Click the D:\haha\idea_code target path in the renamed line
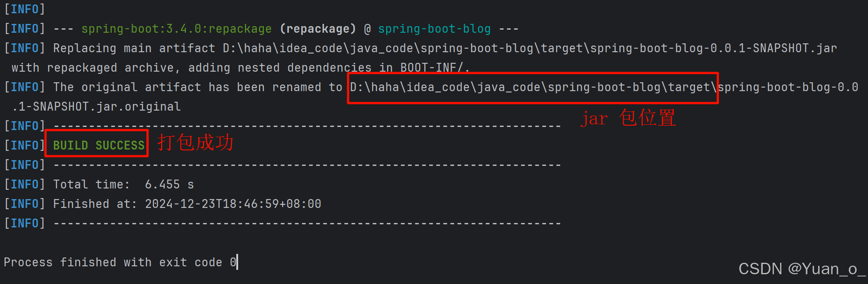This screenshot has width=868, height=284. pyautogui.click(x=533, y=88)
